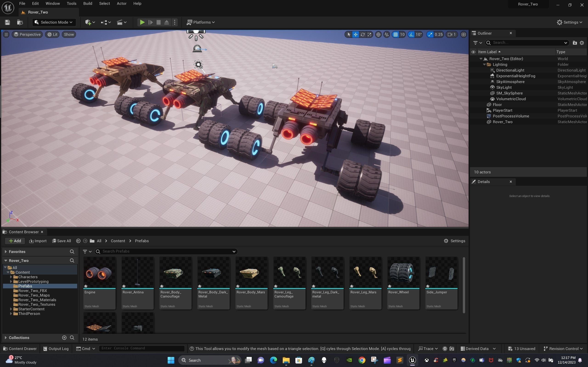Click the Save current level icon
This screenshot has width=588, height=367.
(x=7, y=22)
